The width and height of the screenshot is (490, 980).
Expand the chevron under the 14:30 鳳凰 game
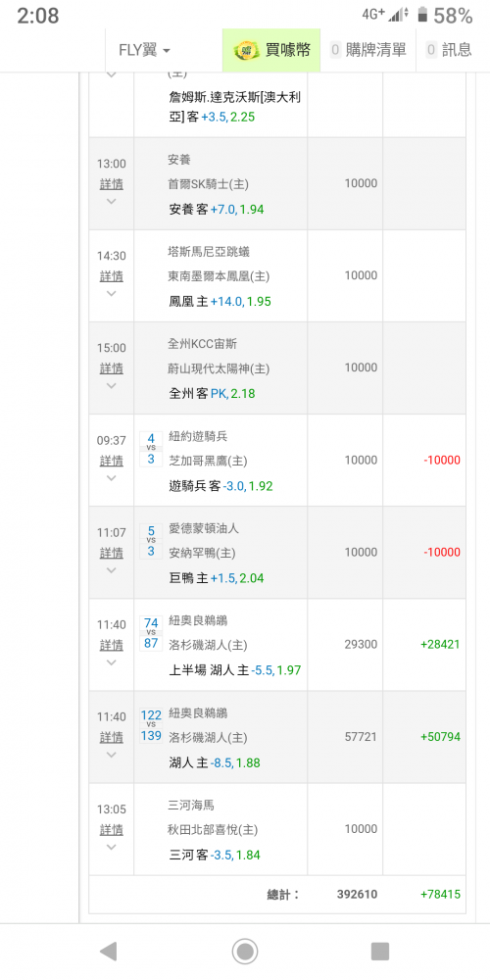[112, 293]
